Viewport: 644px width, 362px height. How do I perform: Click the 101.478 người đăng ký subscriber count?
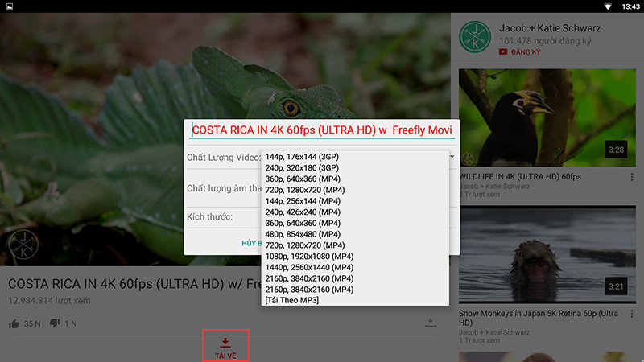tap(545, 41)
